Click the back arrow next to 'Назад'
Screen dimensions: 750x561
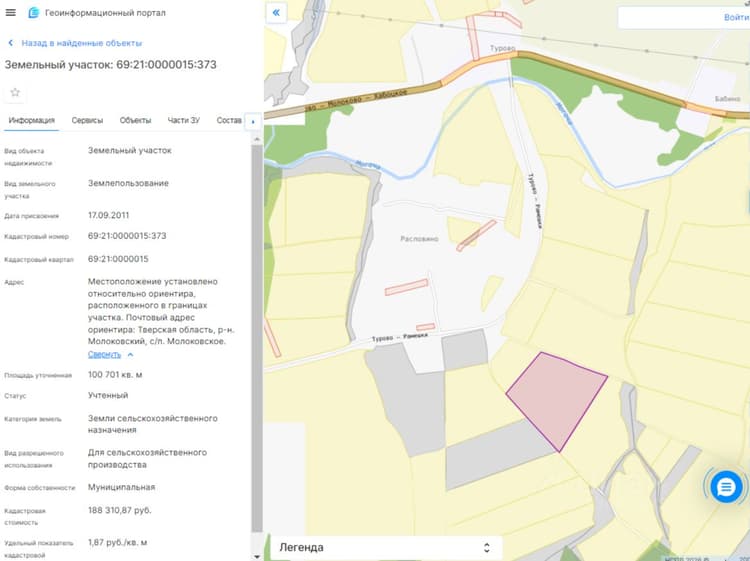11,43
